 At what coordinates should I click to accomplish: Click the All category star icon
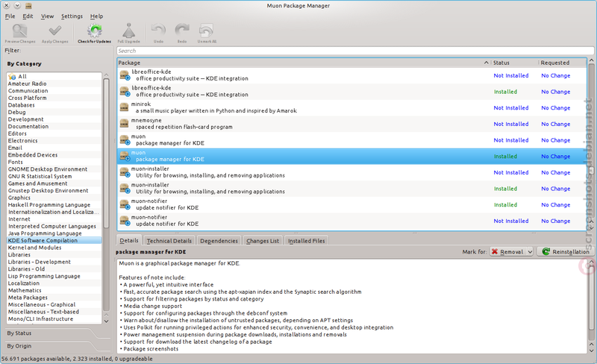coord(12,77)
